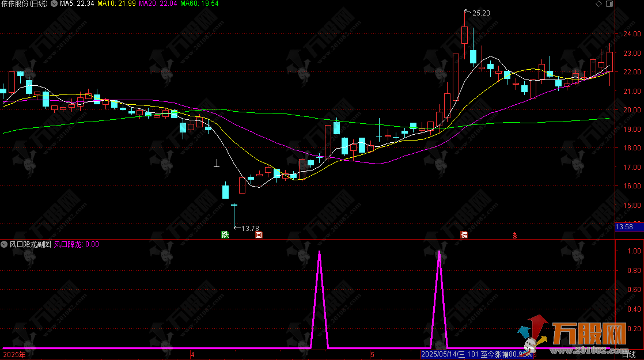Click the 2025年 label on time axis
The height and width of the screenshot is (360, 644).
click(14, 355)
